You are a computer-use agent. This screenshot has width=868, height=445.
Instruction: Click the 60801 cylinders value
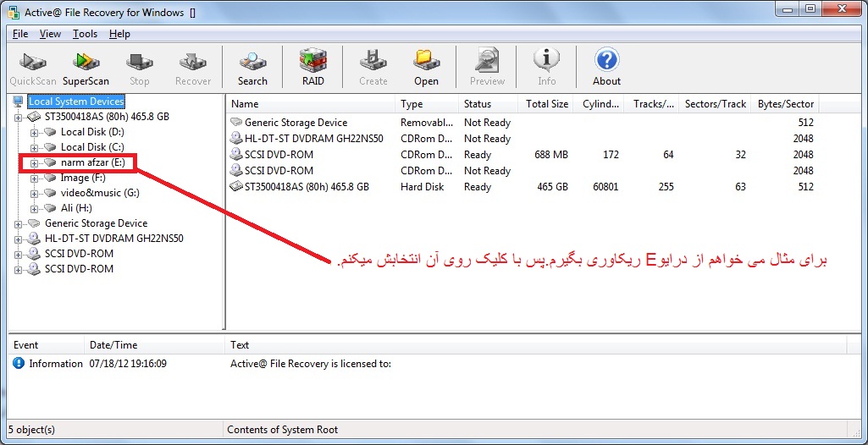coord(605,186)
